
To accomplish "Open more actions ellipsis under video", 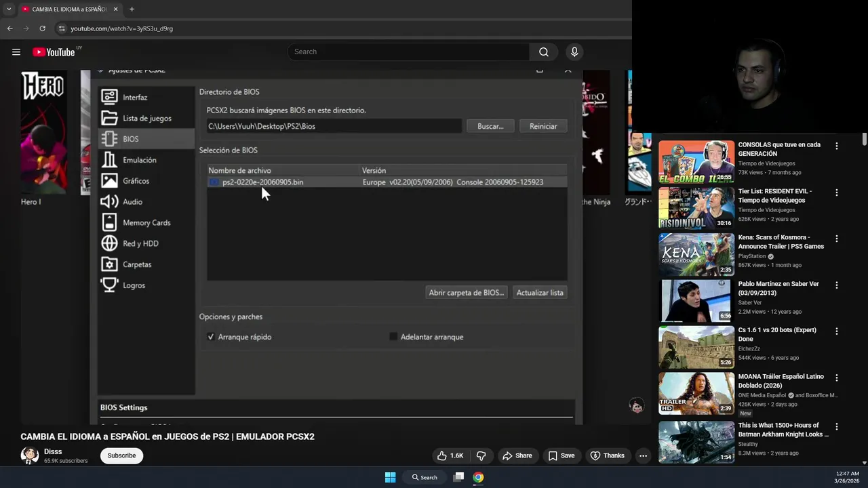I will (643, 455).
